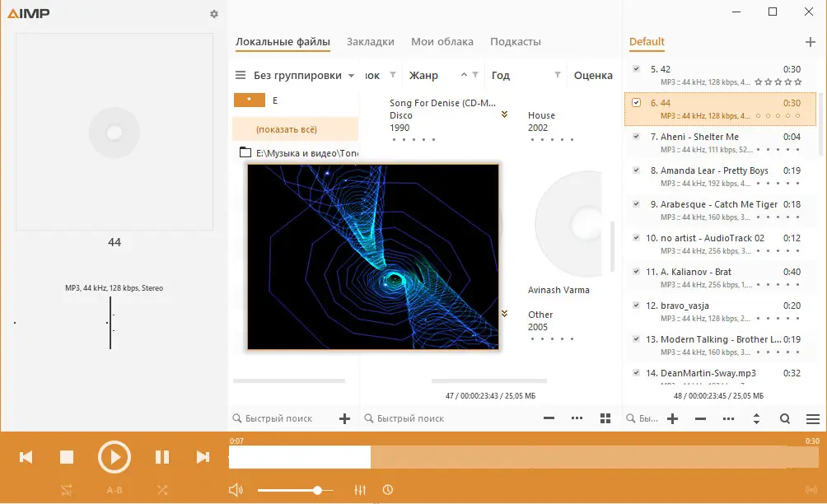Mute the volume speaker icon
827x504 pixels.
coord(236,489)
